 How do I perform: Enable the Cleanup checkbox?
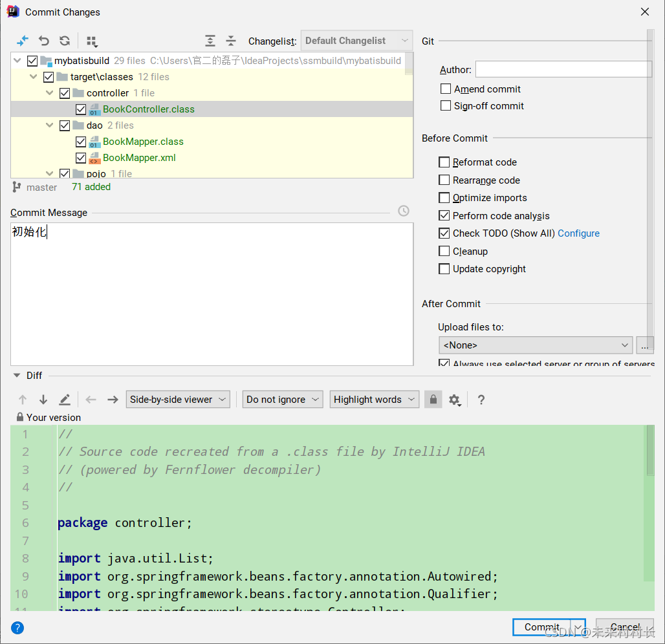444,251
